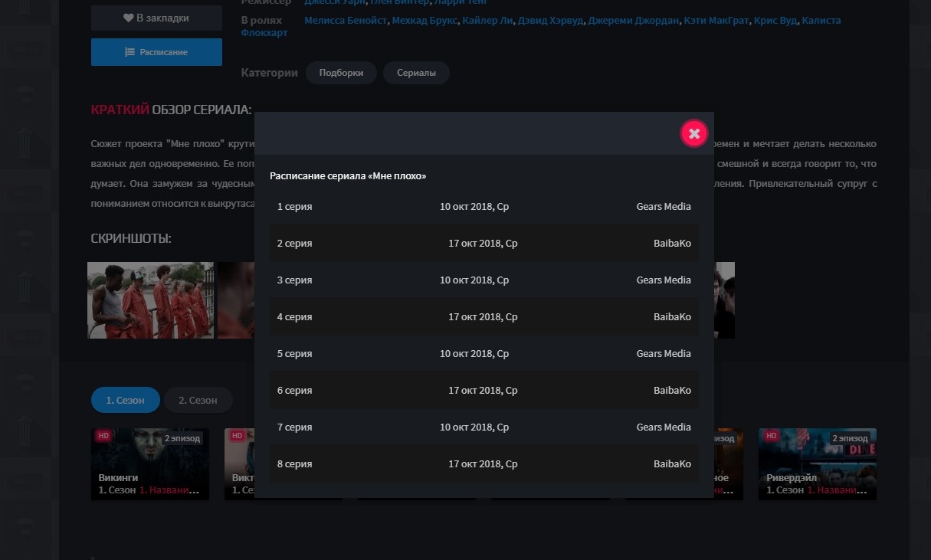Screen dimensions: 931x560
Task: Switch to the 2. Сезон tab
Action: 198,400
